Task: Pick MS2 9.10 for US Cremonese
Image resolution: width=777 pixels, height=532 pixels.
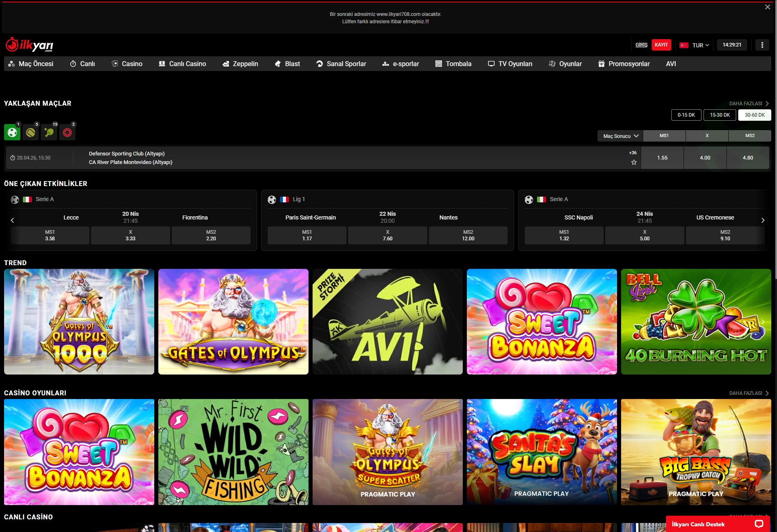Action: (x=725, y=235)
